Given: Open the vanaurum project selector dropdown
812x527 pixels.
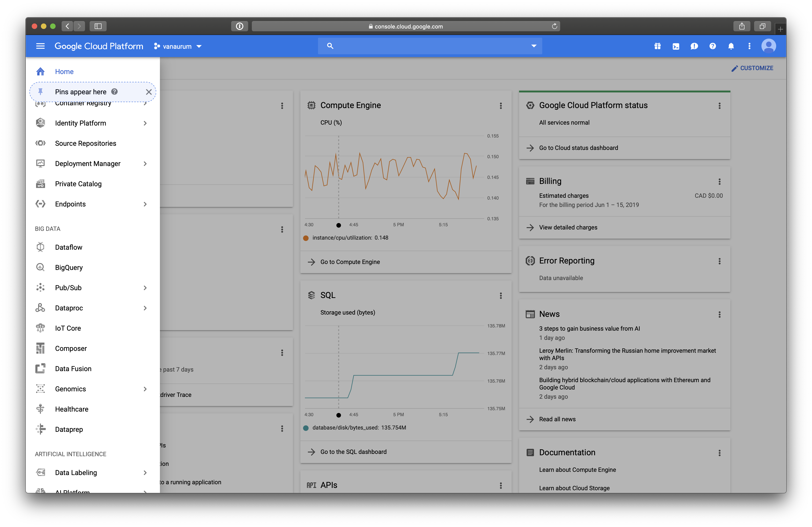Looking at the screenshot, I should [178, 46].
